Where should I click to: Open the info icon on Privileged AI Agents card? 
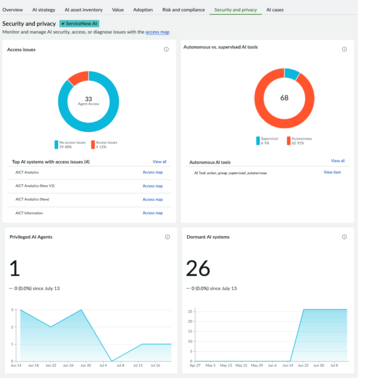point(167,237)
